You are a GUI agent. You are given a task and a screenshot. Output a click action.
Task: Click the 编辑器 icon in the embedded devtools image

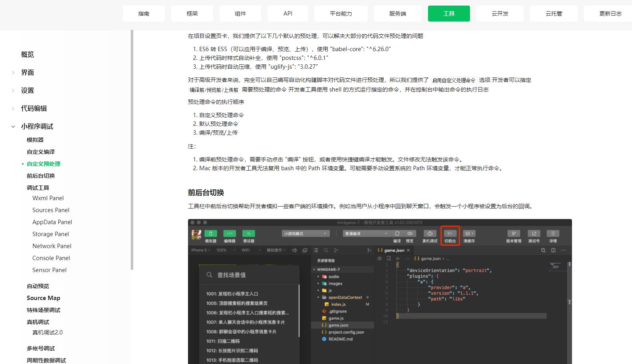pos(230,234)
